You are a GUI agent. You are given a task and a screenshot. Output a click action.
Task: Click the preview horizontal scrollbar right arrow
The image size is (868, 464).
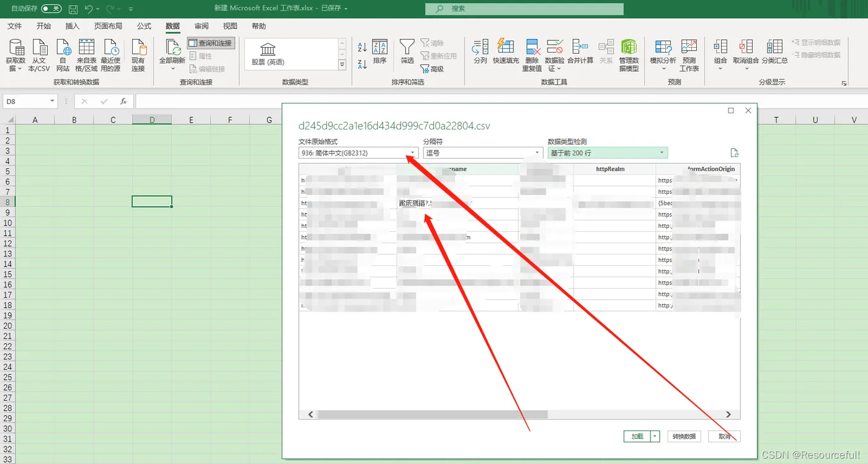(x=728, y=414)
